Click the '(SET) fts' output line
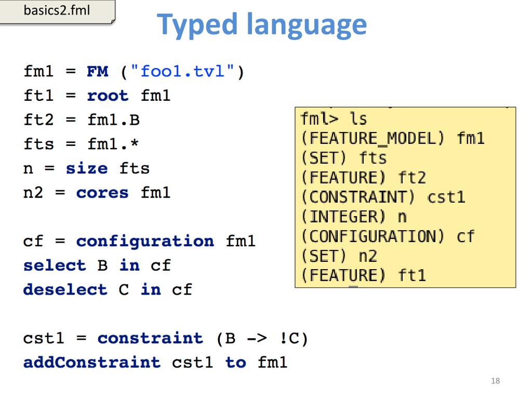Screen dimensions: 532x399 (x=344, y=158)
